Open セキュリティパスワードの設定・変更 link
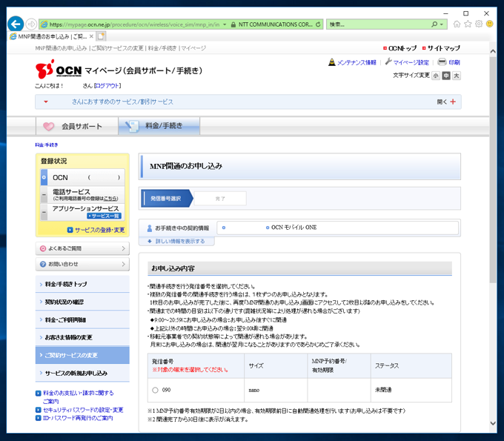 click(x=83, y=410)
